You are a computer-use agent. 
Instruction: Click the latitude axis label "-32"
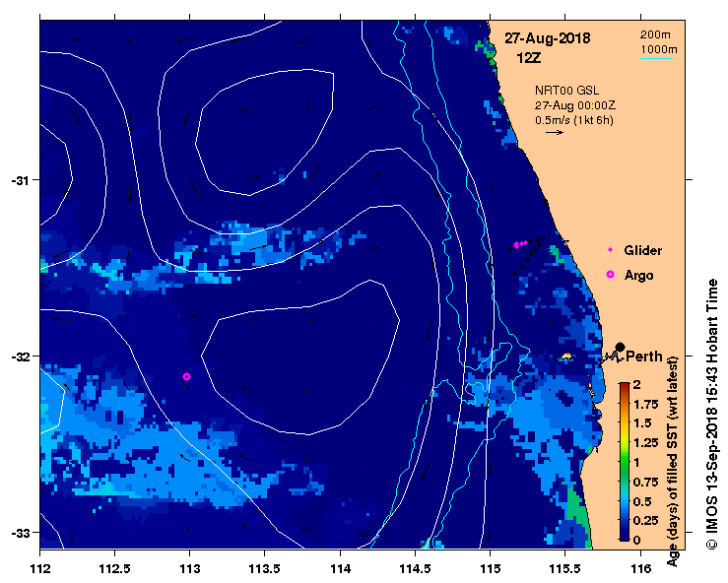pyautogui.click(x=20, y=356)
